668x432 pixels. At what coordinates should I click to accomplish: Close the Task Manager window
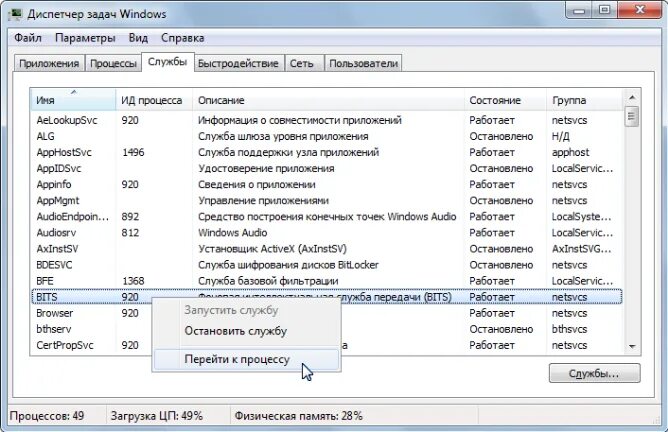pyautogui.click(x=640, y=9)
